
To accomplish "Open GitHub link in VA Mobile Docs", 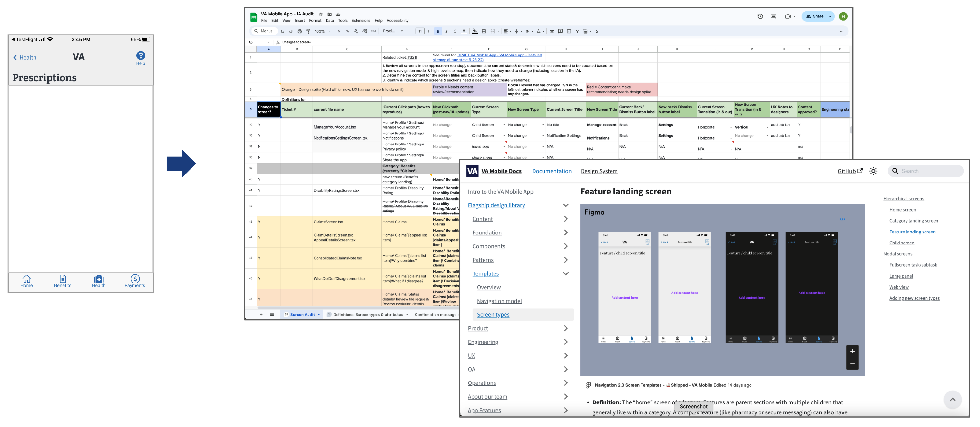I will point(850,171).
